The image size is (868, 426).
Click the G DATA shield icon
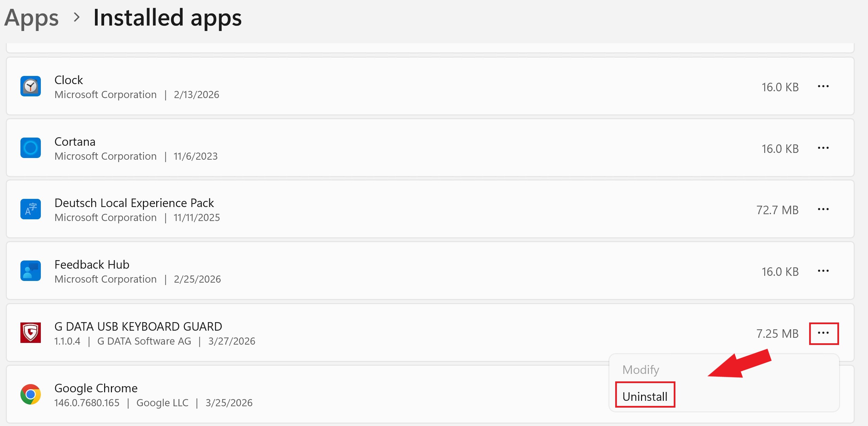point(31,333)
